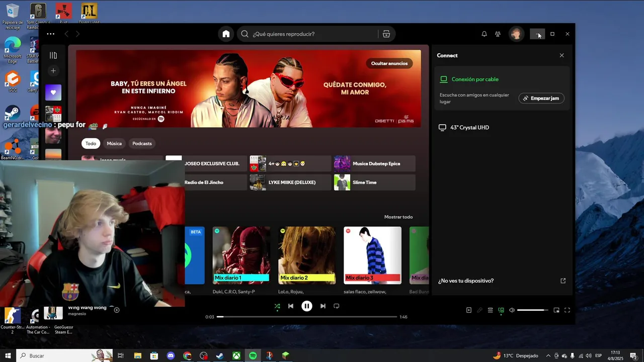644x362 pixels.
Task: Open 'Slime Time' shortcut
Action: click(x=374, y=182)
